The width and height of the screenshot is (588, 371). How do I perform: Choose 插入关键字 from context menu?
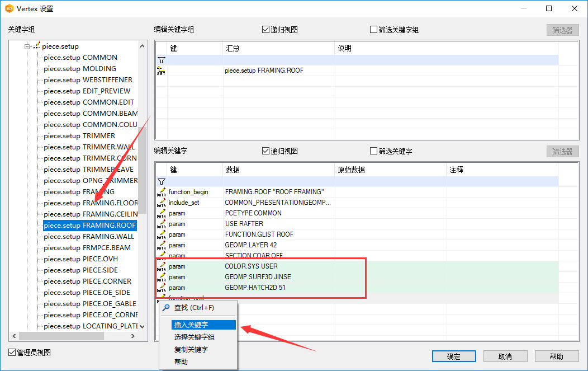pos(203,325)
